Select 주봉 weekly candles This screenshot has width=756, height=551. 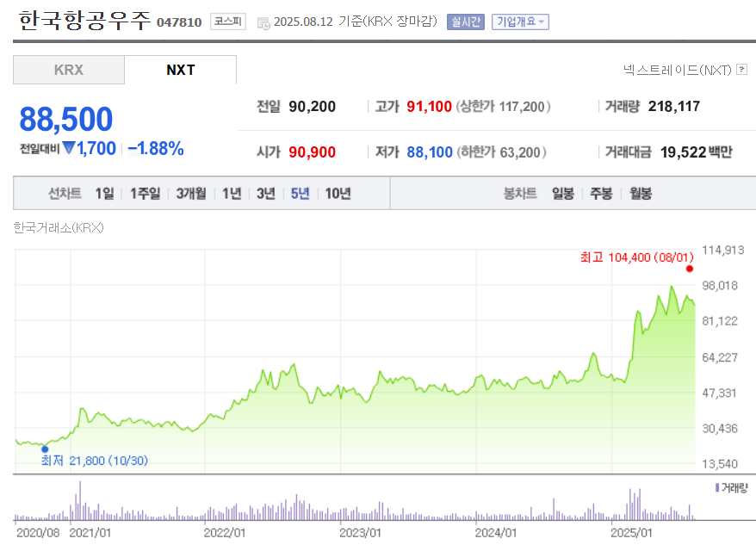coord(600,193)
